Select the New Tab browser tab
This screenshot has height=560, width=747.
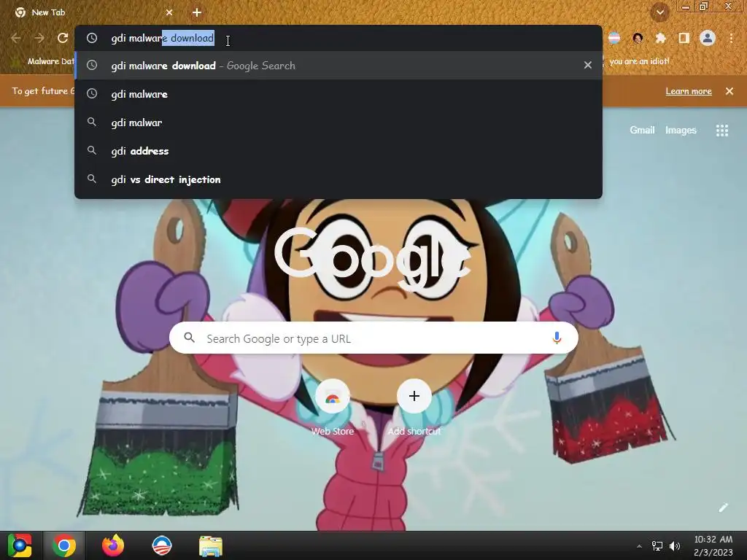pyautogui.click(x=94, y=12)
